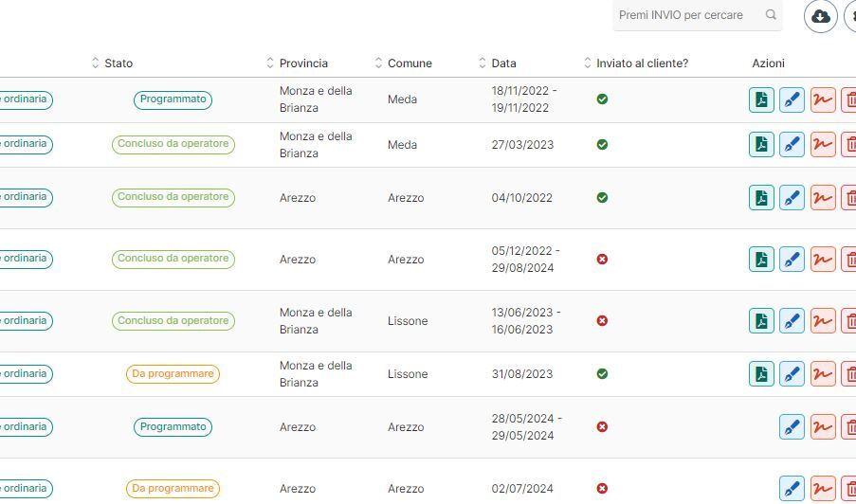
Task: Sort table by Stato column
Action: click(118, 63)
